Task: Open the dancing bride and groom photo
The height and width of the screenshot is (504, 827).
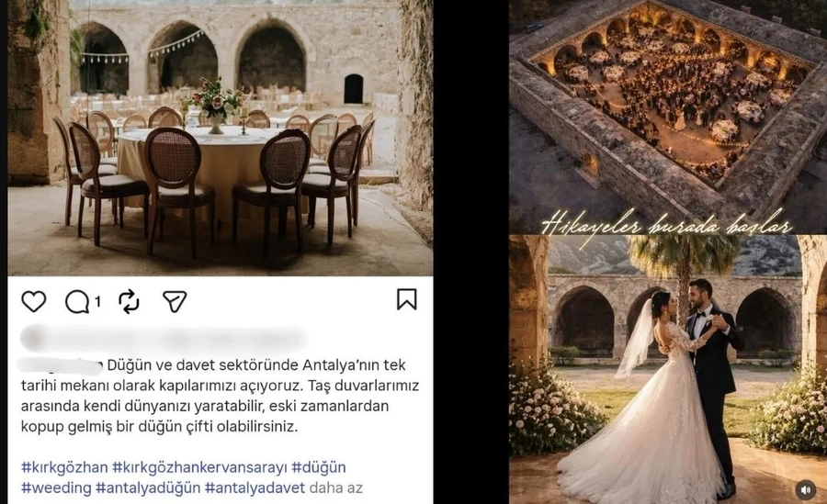Action: pos(668,369)
